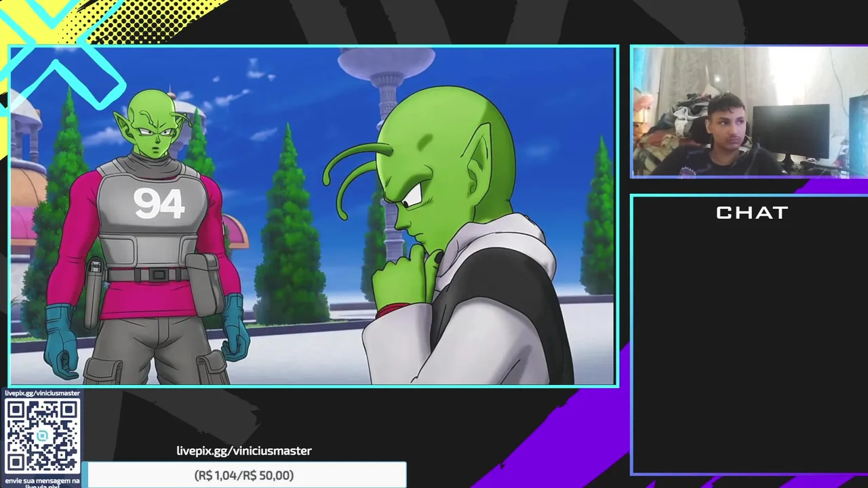Viewport: 868px width, 488px height.
Task: Click the streamer webcam feed
Action: [x=750, y=112]
